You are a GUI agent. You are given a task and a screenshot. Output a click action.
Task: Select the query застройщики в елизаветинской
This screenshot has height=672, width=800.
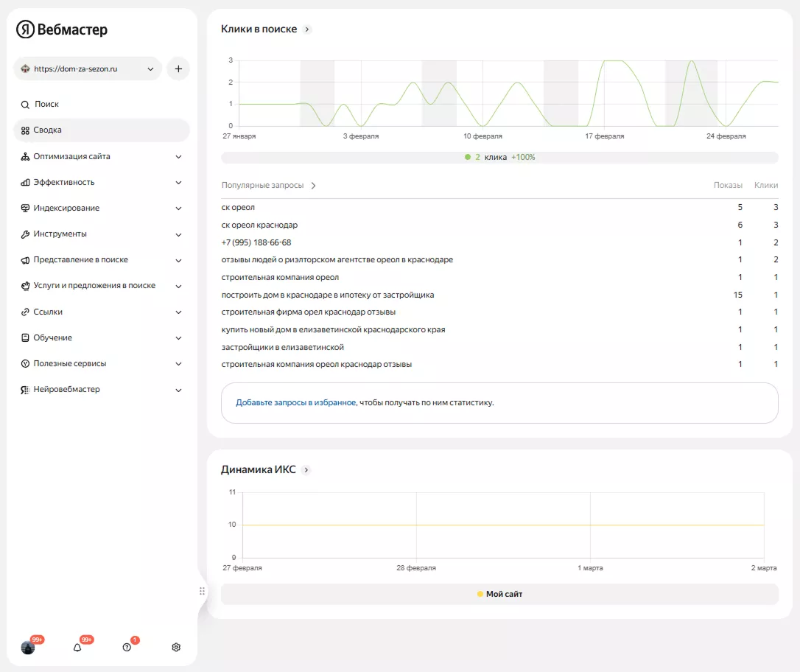pyautogui.click(x=283, y=347)
